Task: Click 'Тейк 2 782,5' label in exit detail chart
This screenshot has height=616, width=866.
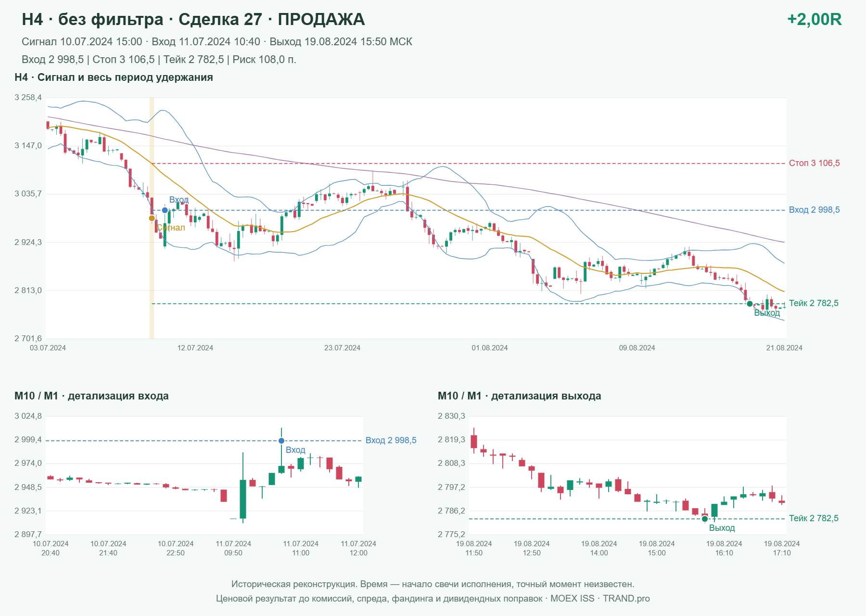Action: tap(814, 518)
